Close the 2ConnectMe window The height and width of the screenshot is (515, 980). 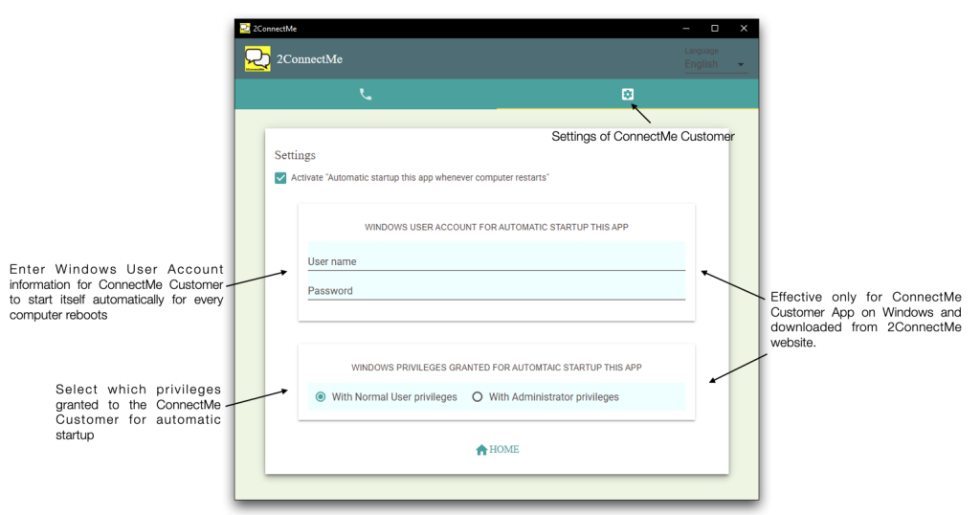pos(744,28)
